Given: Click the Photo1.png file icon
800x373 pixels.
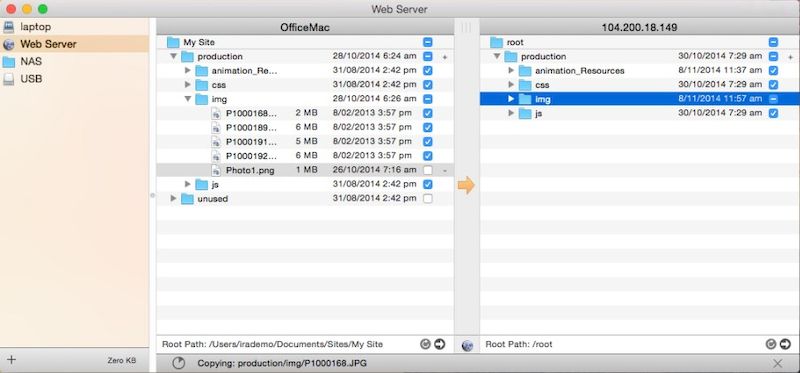Looking at the screenshot, I should (x=216, y=170).
